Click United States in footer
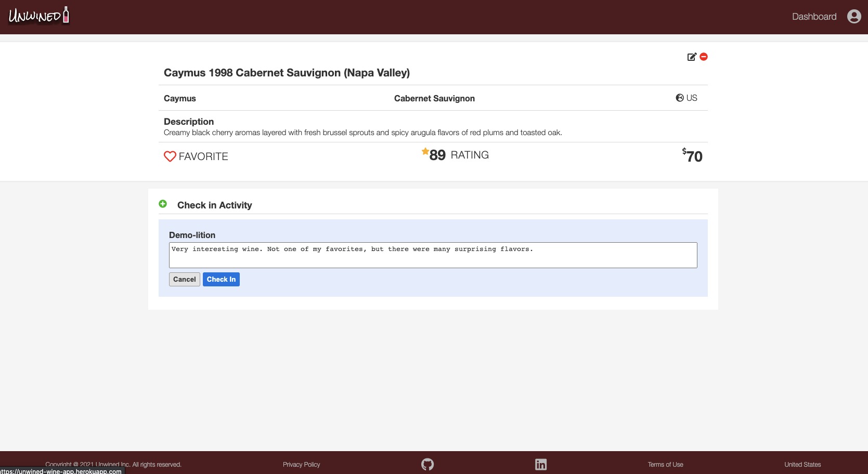This screenshot has width=868, height=474. tap(802, 465)
